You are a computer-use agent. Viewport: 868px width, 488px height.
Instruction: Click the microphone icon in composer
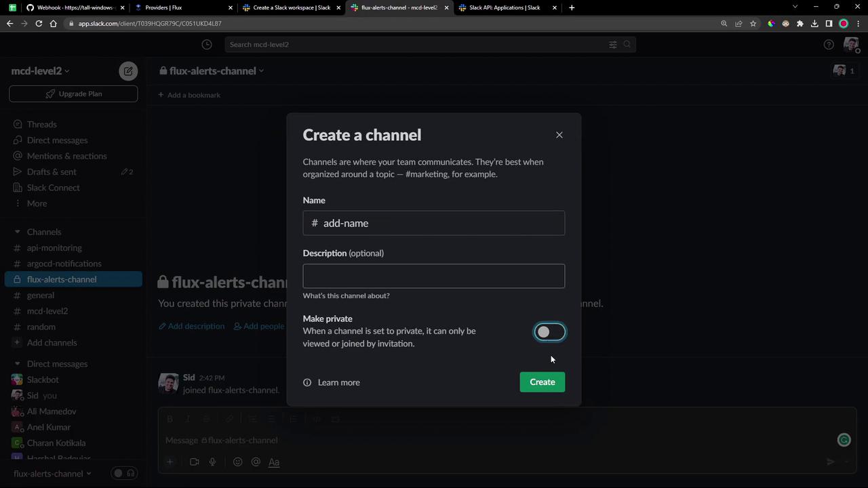pos(212,462)
